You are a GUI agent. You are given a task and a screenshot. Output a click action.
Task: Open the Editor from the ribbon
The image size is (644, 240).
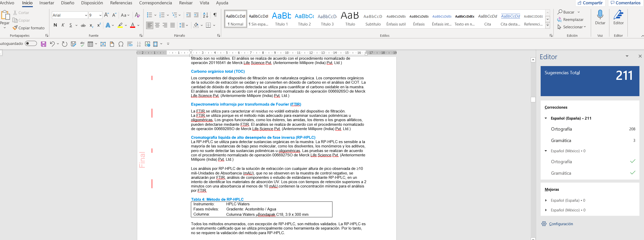coord(618,17)
